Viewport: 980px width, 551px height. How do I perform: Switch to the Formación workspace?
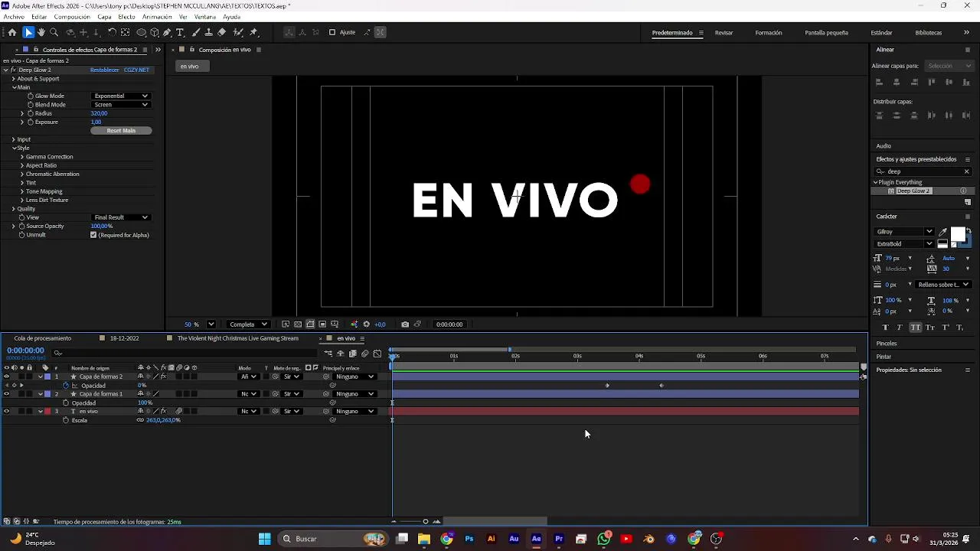[768, 33]
